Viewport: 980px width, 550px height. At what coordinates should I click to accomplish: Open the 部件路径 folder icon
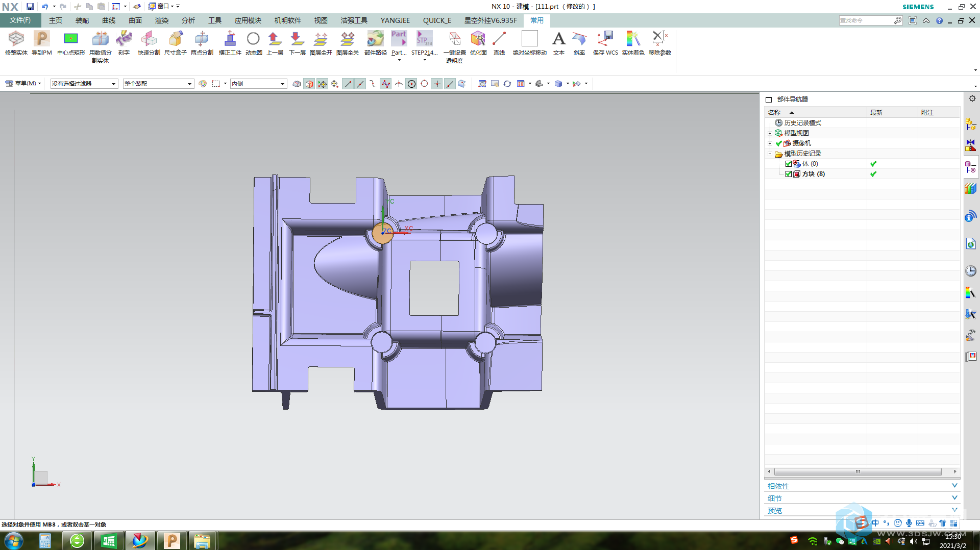(x=376, y=39)
